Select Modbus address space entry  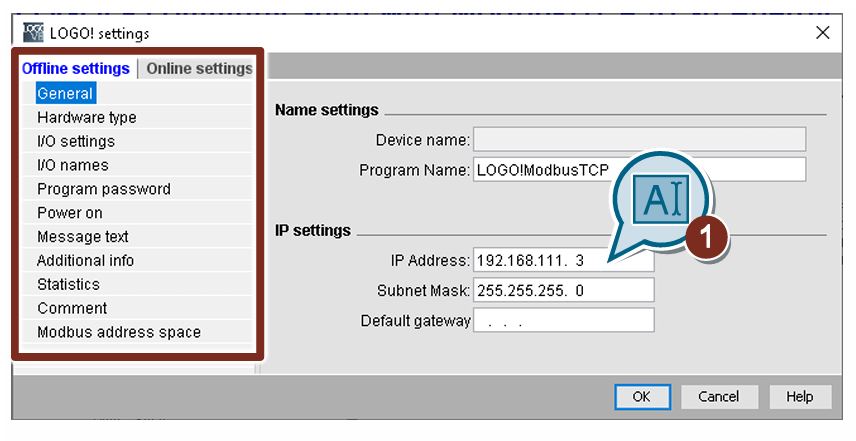tap(119, 332)
